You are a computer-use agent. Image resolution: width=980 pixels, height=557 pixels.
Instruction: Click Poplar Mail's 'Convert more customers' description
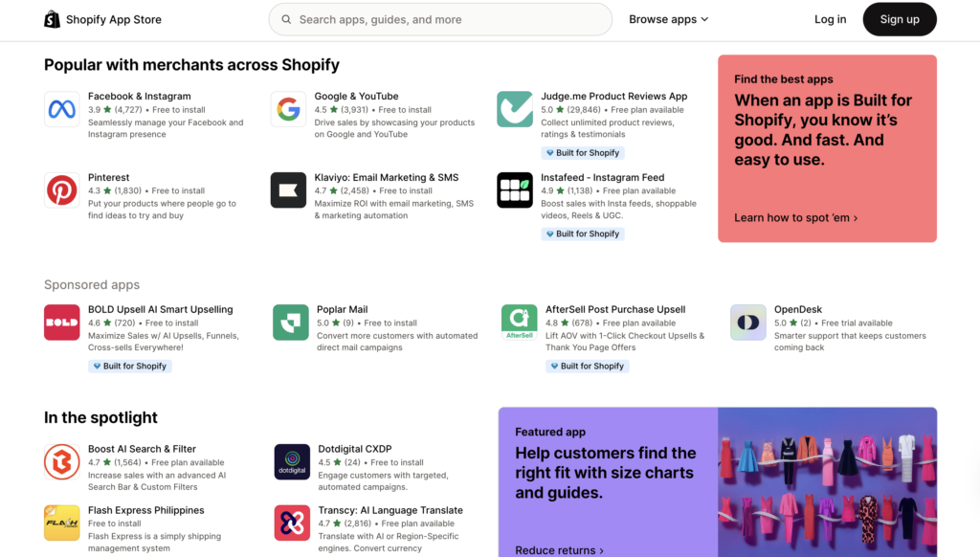pos(397,342)
